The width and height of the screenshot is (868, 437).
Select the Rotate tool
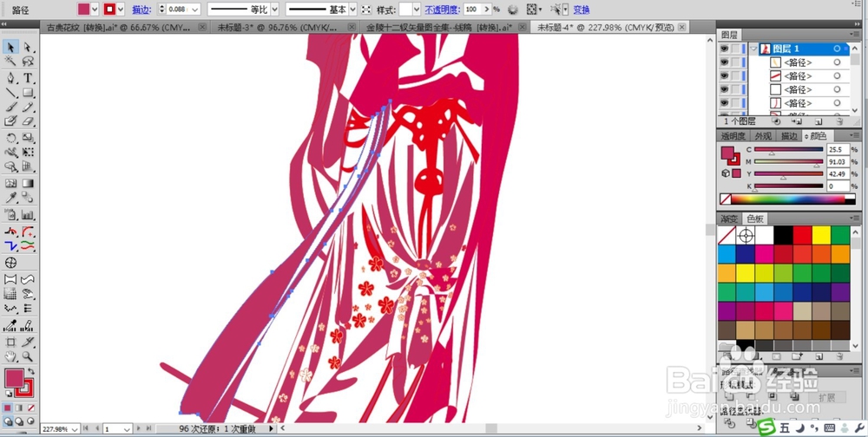[10, 138]
